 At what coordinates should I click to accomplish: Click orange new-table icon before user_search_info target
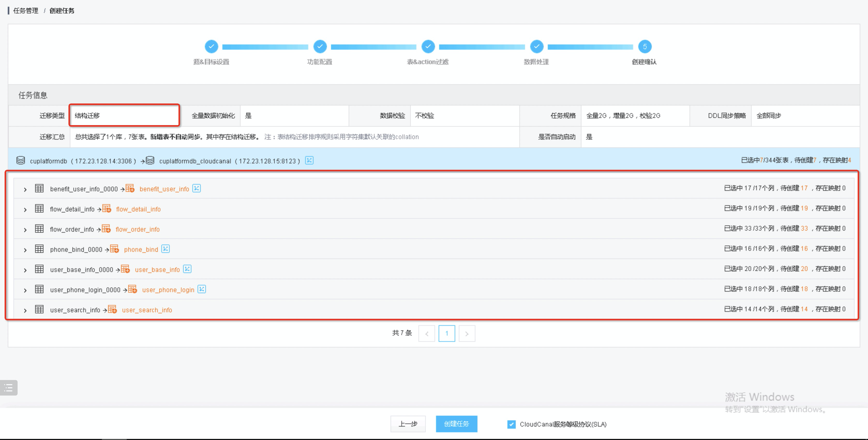pos(112,309)
